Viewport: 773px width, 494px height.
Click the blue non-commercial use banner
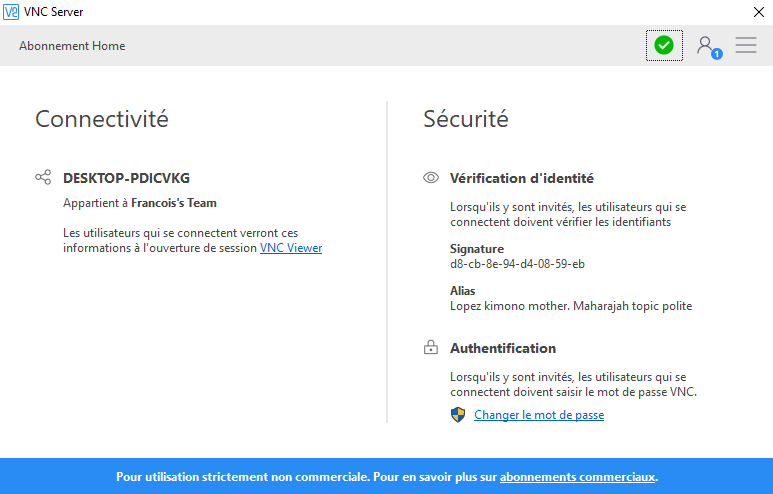click(386, 476)
